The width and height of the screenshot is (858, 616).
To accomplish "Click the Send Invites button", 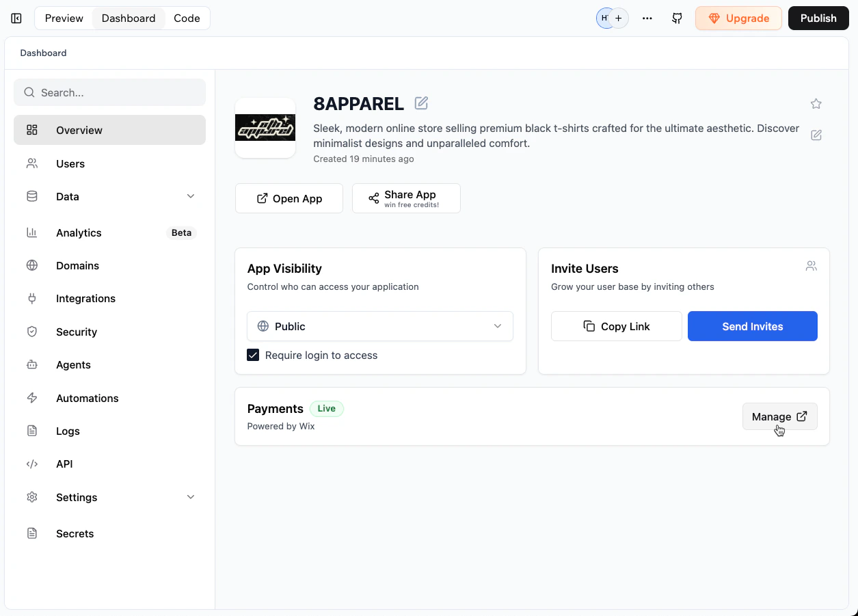I will 753,326.
